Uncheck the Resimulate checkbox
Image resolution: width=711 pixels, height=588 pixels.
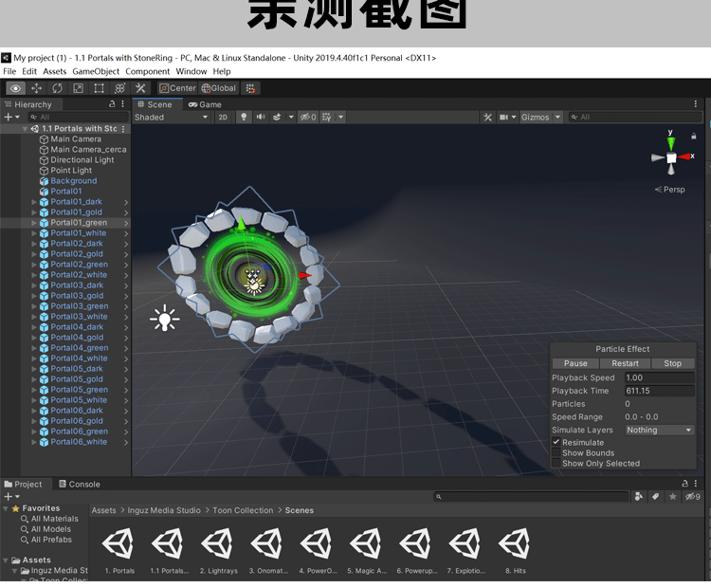[x=556, y=443]
